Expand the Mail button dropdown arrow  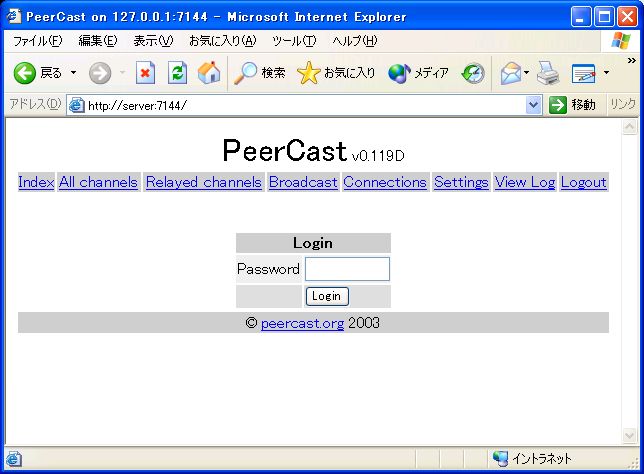click(527, 73)
